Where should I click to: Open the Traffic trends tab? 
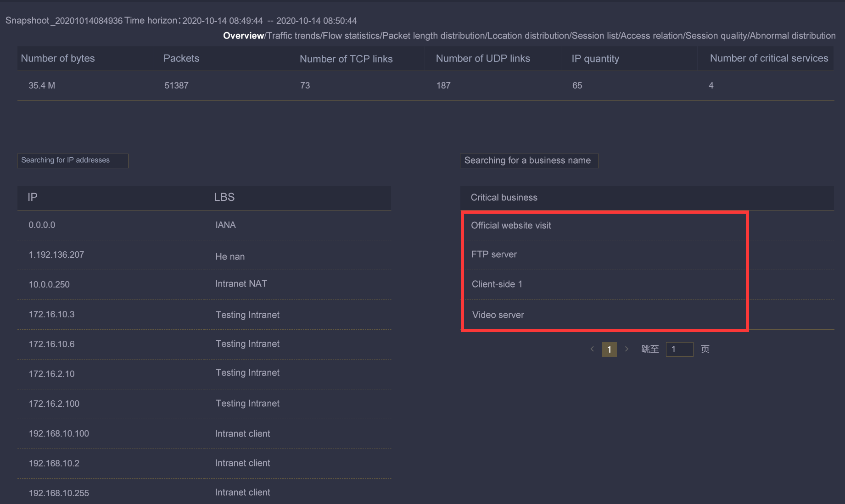coord(293,36)
